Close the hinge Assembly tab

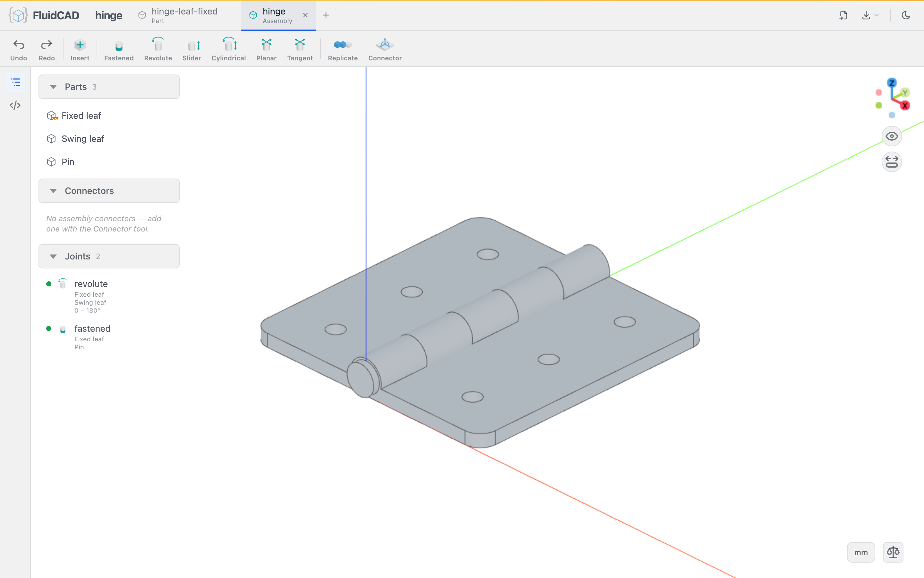[305, 15]
